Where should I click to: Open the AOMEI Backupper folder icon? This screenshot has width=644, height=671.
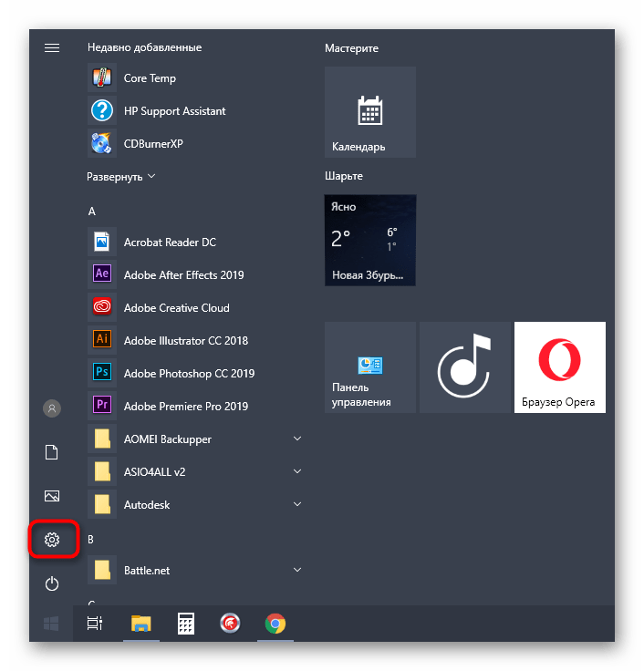click(102, 439)
